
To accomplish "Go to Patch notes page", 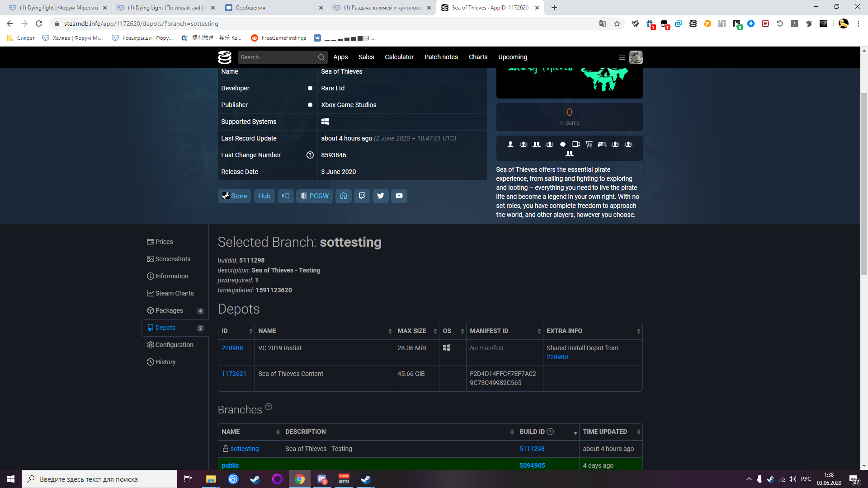I will click(441, 57).
